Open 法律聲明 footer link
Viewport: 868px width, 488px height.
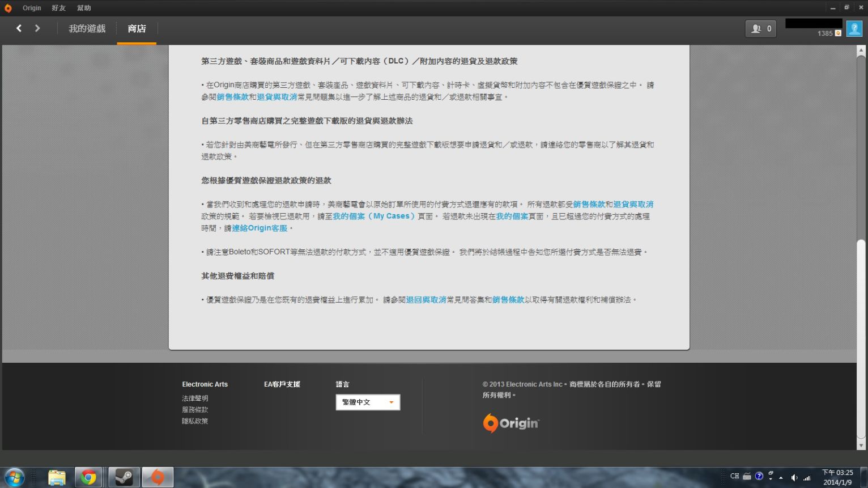click(x=195, y=398)
